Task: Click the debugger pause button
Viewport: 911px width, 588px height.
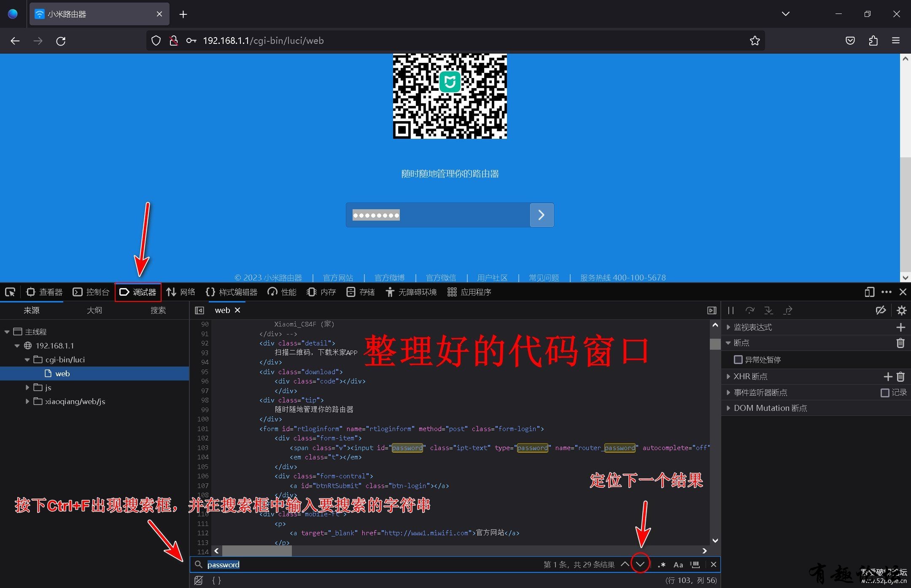Action: point(731,310)
